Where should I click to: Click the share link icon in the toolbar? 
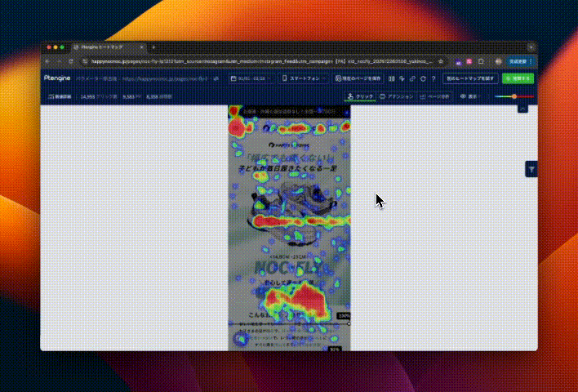click(412, 78)
